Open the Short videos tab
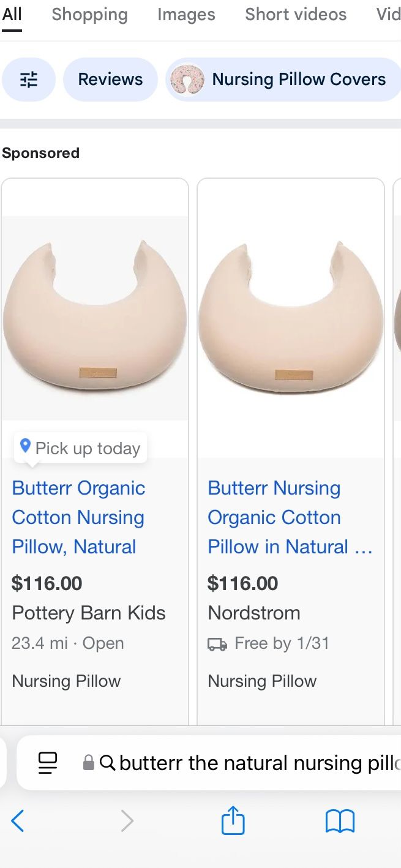This screenshot has width=401, height=868. click(x=296, y=15)
